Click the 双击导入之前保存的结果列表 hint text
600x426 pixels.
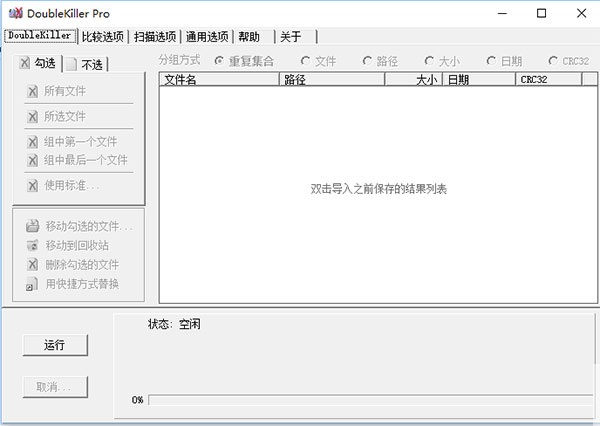coord(378,189)
